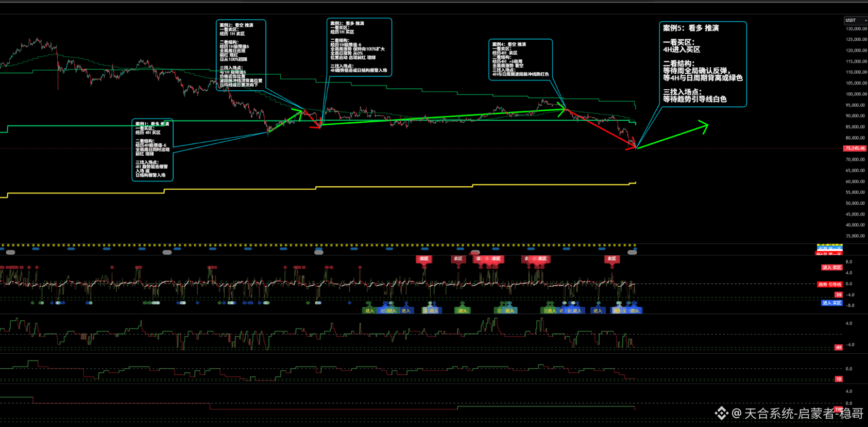Screen dimensions: 868x427
Task: Select the 案例1 annotation callout
Action: tap(152, 150)
